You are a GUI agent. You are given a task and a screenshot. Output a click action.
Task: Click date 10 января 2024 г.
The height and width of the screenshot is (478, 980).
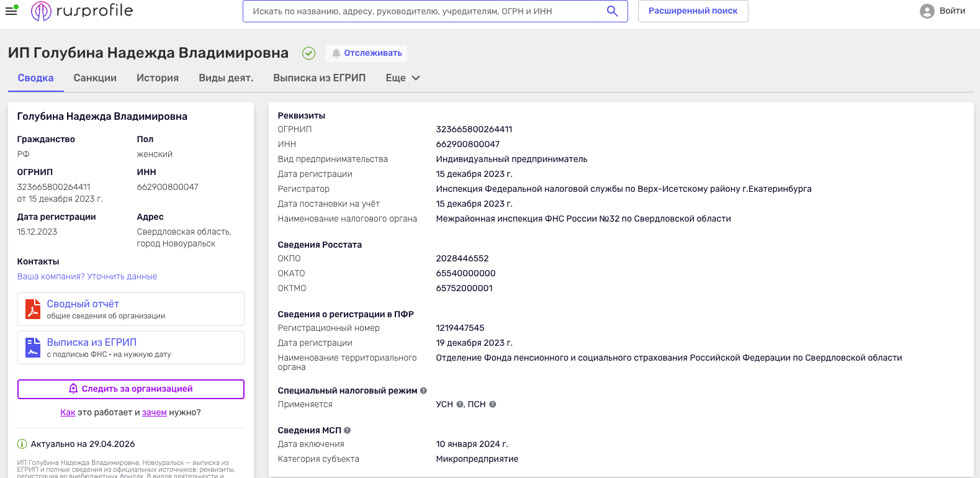(x=472, y=444)
